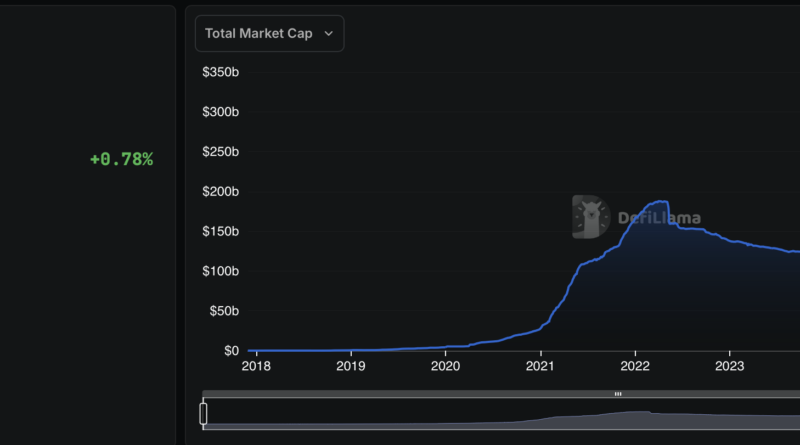
Task: Select the 2021 x-axis label
Action: pyautogui.click(x=540, y=366)
